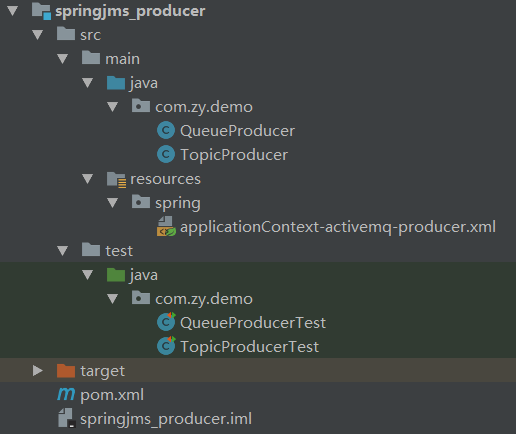Open TopicProducer class
516x434 pixels.
pyautogui.click(x=234, y=155)
